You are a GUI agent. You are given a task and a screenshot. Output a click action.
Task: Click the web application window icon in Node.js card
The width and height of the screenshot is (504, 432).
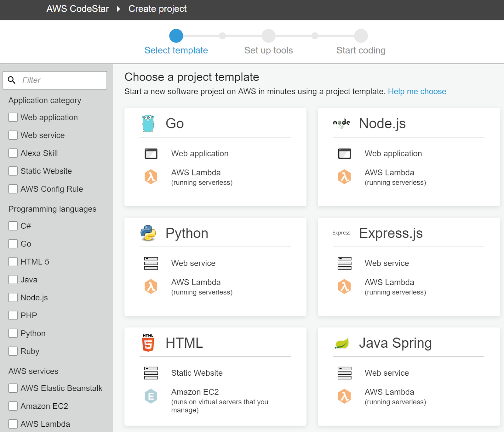344,154
